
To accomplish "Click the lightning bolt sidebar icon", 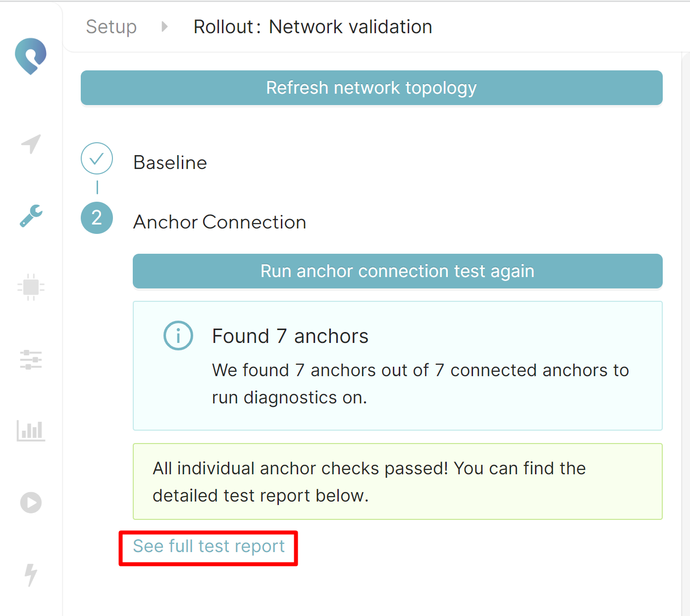I will 31,574.
